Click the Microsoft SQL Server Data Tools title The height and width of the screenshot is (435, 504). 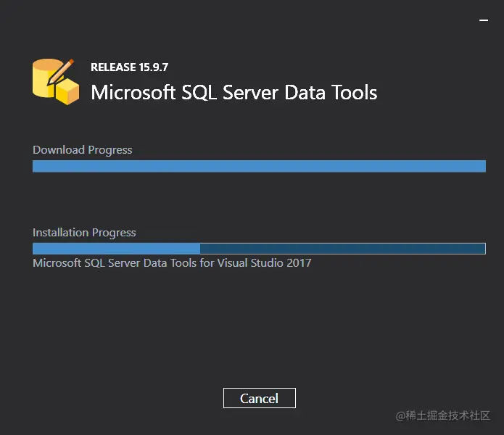[234, 93]
